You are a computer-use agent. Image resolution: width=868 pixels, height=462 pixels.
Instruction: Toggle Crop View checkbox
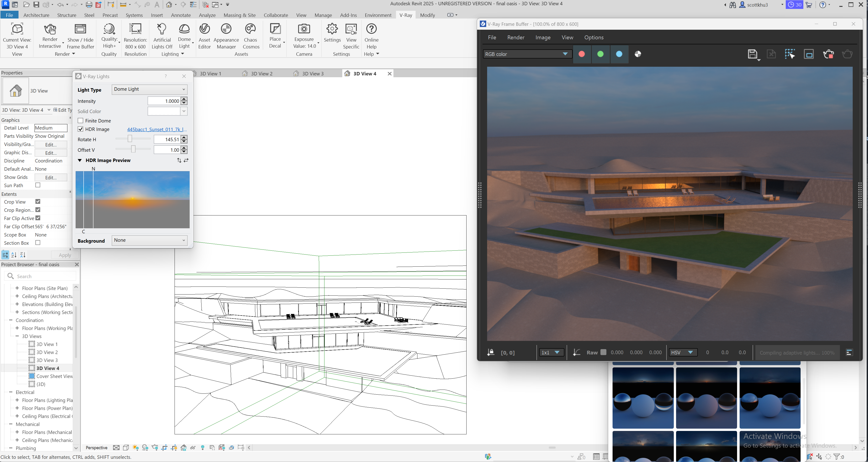click(x=38, y=202)
